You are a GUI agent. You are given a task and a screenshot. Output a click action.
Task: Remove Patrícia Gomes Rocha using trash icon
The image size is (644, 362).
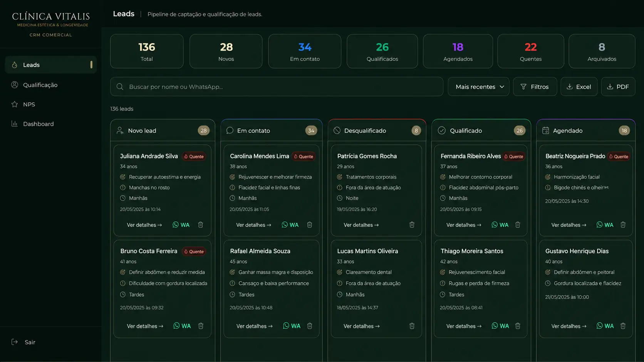pyautogui.click(x=412, y=225)
